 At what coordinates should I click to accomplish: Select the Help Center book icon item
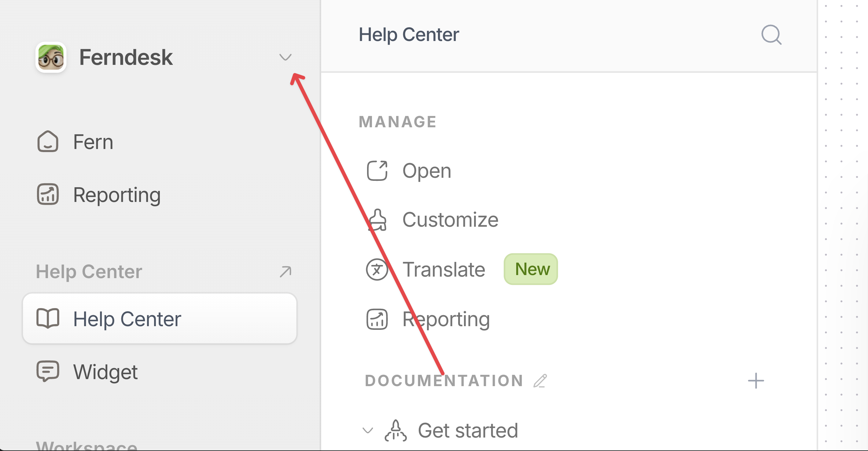pos(48,318)
